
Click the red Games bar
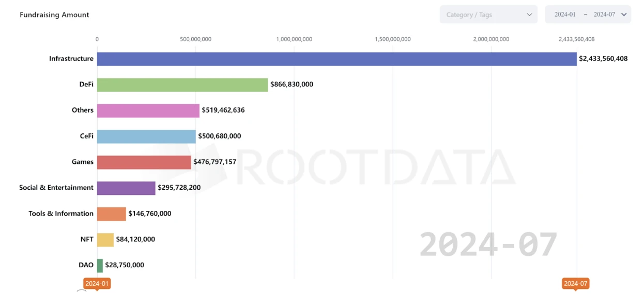click(x=144, y=162)
